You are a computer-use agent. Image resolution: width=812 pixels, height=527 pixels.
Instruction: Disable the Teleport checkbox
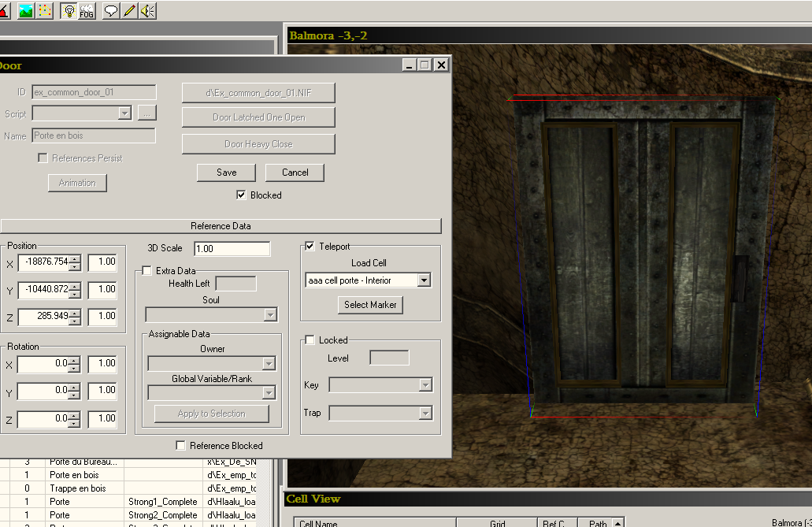[x=310, y=247]
